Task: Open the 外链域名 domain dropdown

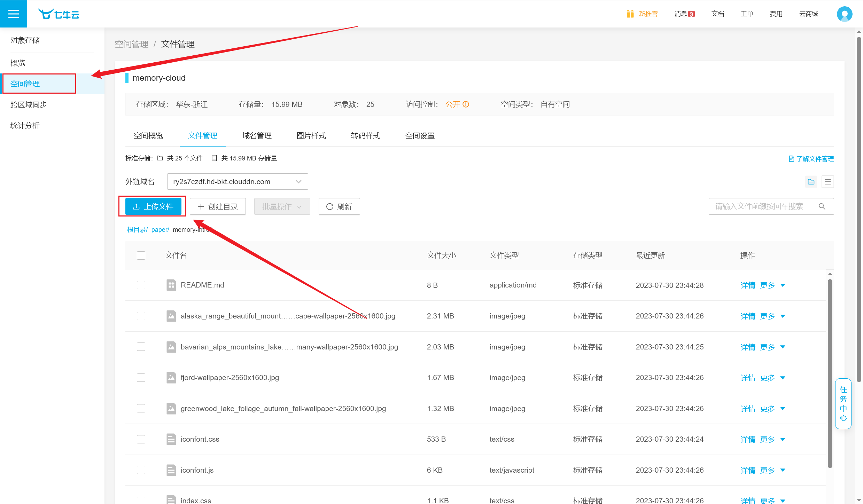Action: tap(238, 182)
